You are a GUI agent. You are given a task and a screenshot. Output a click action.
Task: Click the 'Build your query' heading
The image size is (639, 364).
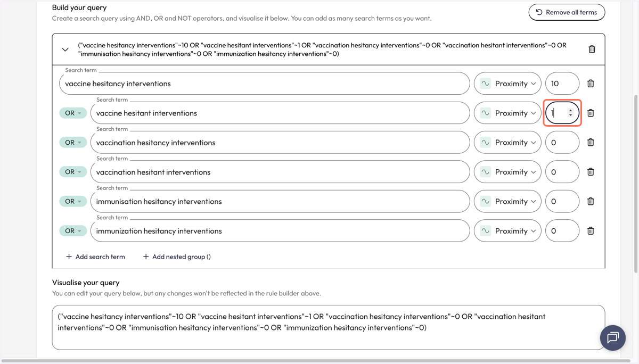pyautogui.click(x=79, y=7)
